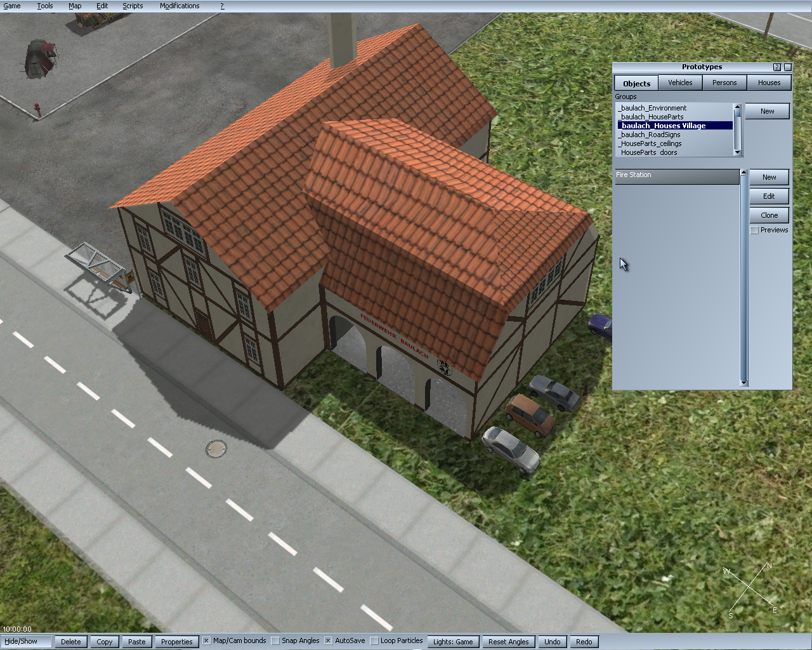Create new prototype beside Fire Station list
Image resolution: width=812 pixels, height=650 pixels.
coord(769,177)
